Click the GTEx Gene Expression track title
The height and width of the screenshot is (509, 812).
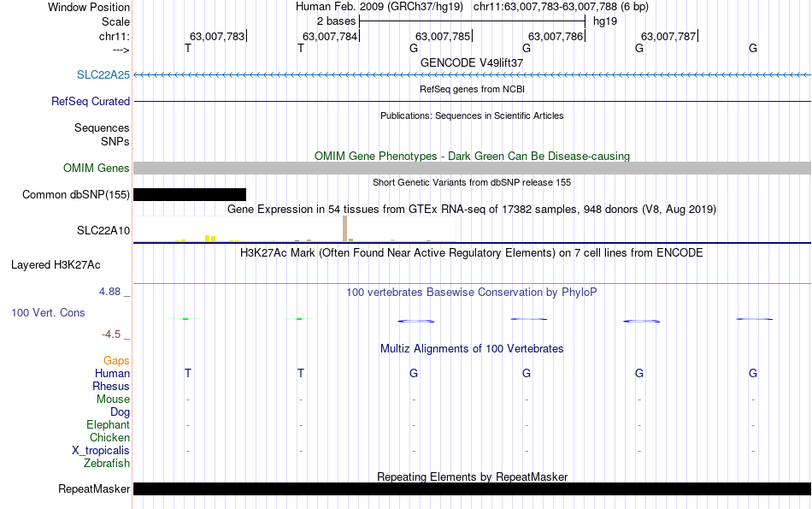point(472,209)
